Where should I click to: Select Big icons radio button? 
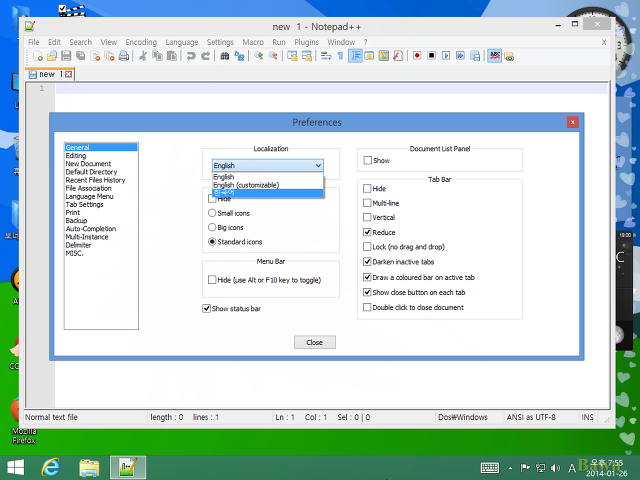pos(212,227)
